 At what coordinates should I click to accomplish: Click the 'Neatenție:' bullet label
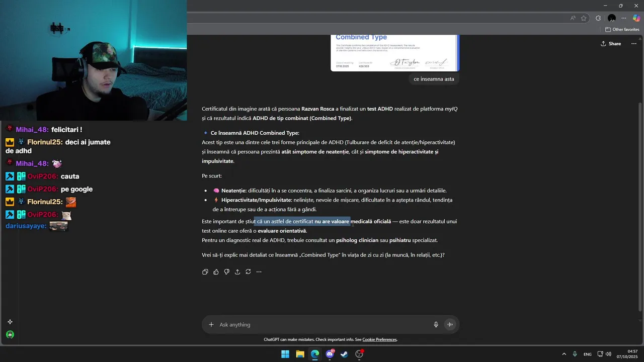[234, 191]
